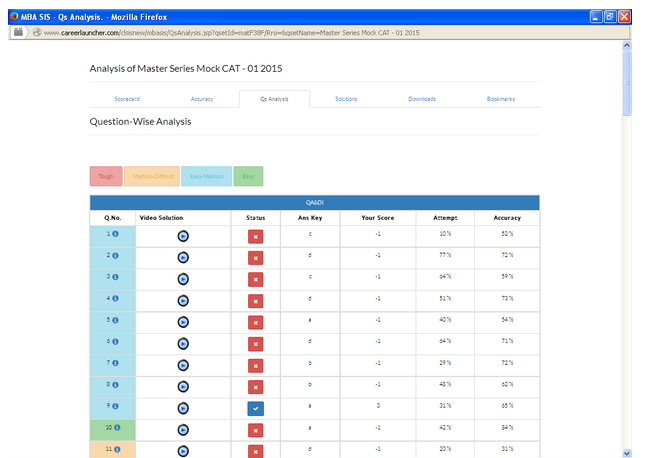Click the wrong-answer status icon for question 1
The image size is (645, 458).
tap(255, 237)
